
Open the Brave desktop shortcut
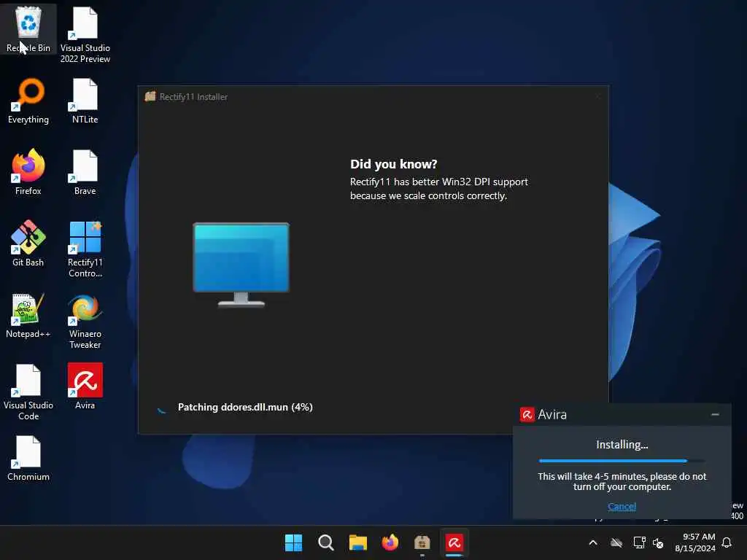point(85,172)
